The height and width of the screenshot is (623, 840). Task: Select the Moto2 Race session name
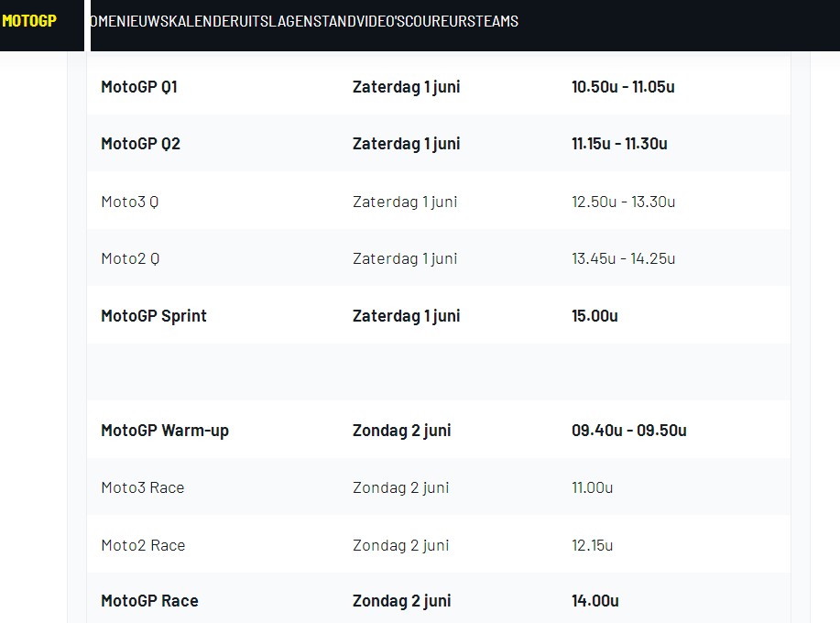pos(143,545)
